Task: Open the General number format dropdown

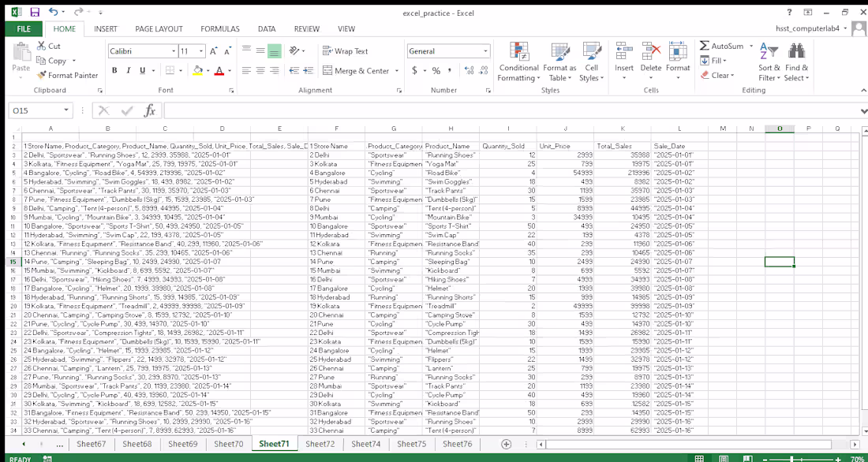Action: pos(485,51)
